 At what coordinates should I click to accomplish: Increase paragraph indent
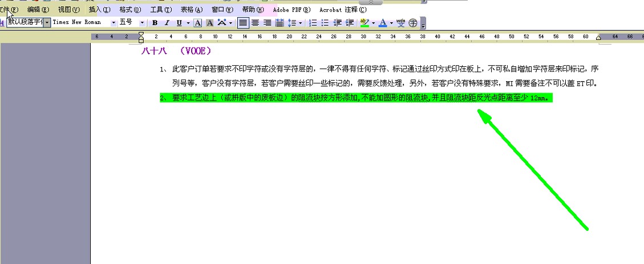coord(350,23)
